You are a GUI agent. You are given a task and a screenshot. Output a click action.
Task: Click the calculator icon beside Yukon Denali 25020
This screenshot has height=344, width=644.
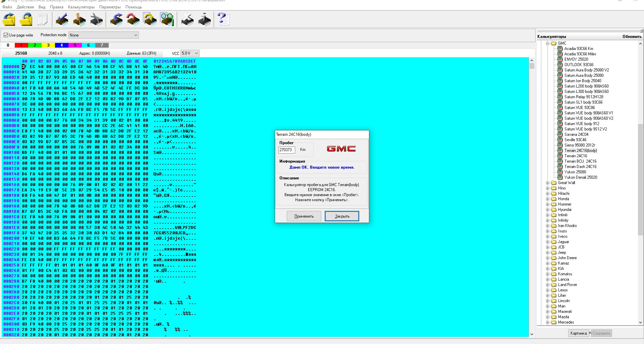click(560, 177)
